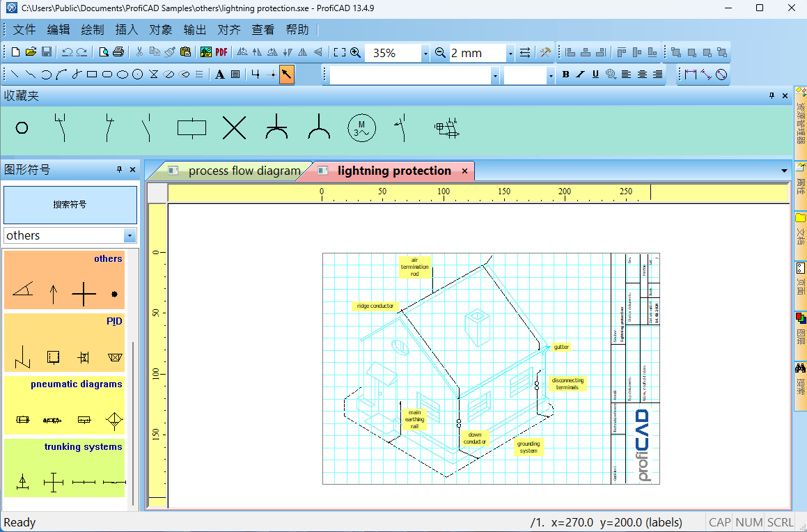This screenshot has width=807, height=532.
Task: Expand the 'others' symbol category dropdown
Action: coord(130,235)
